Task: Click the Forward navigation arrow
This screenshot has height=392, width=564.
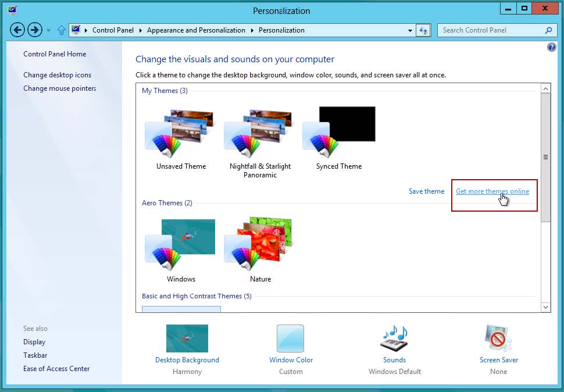Action: (x=35, y=30)
